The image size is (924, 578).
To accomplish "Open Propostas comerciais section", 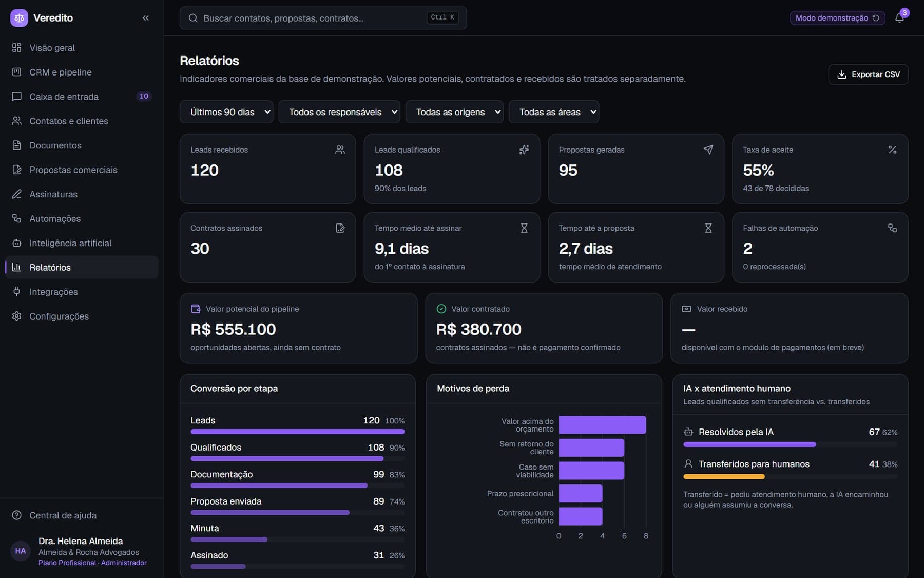I will [x=82, y=170].
